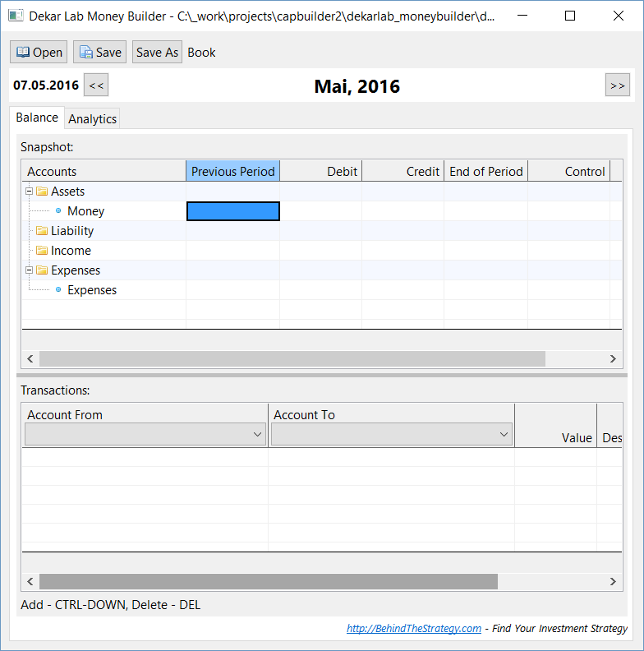Viewport: 644px width, 651px height.
Task: Click the application icon in title bar
Action: point(16,16)
